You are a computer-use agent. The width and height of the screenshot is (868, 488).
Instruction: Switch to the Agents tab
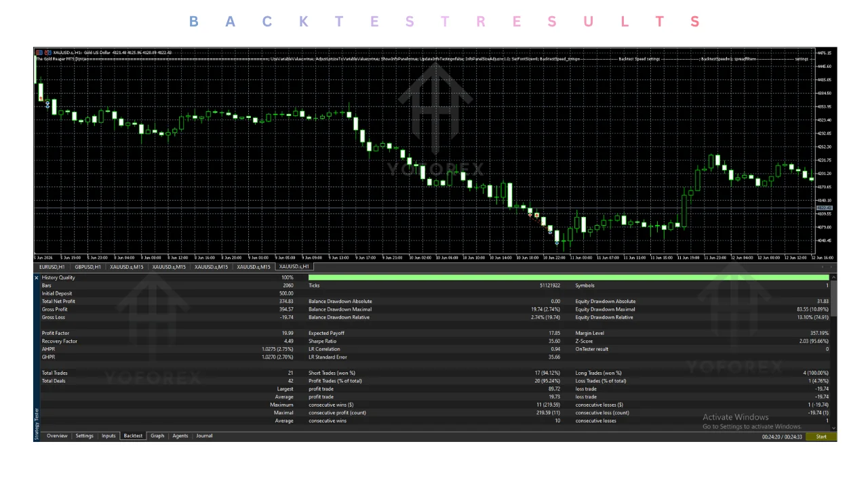180,436
